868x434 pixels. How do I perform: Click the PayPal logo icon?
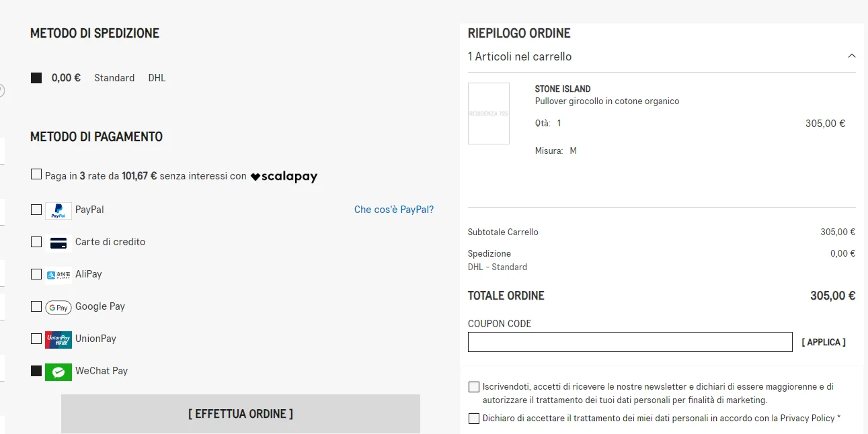click(x=58, y=210)
